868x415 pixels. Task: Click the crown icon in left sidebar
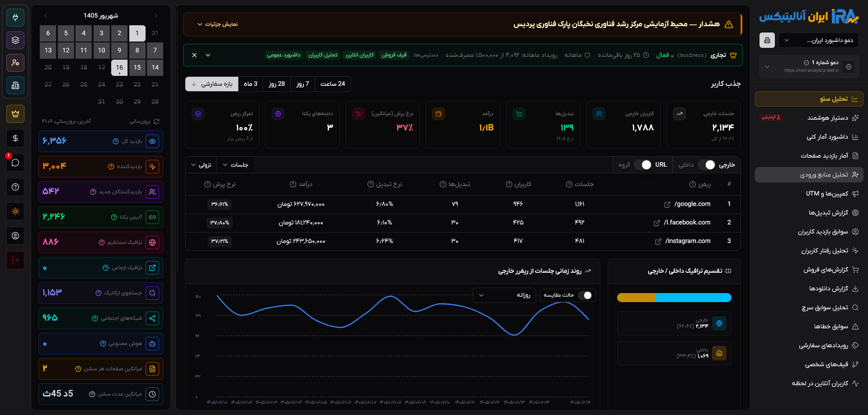pyautogui.click(x=15, y=114)
